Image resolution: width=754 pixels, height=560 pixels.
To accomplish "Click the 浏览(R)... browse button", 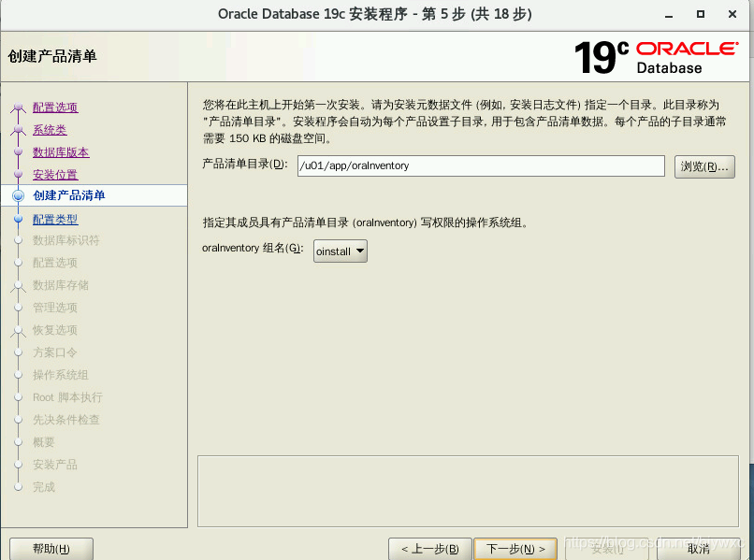I will [x=704, y=166].
